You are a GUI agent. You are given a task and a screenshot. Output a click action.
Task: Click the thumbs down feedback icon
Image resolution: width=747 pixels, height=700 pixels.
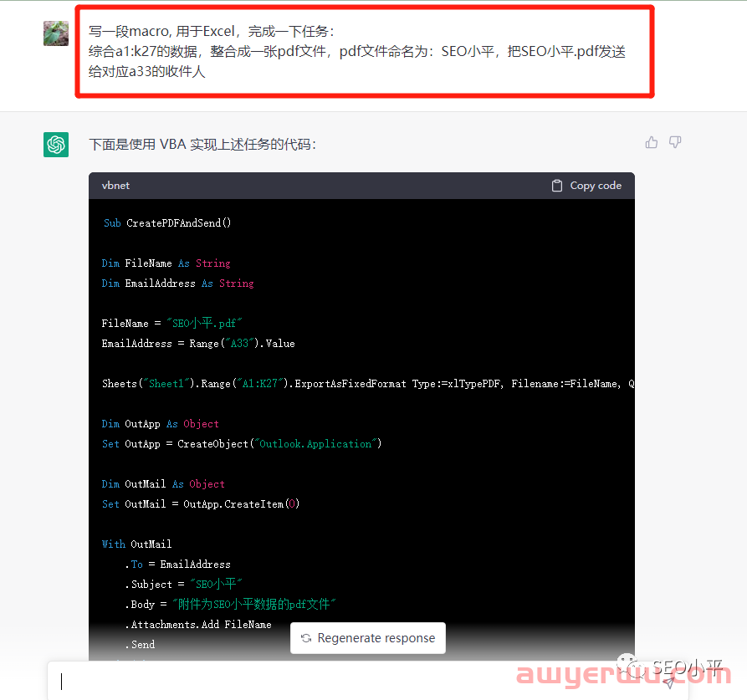click(x=674, y=142)
